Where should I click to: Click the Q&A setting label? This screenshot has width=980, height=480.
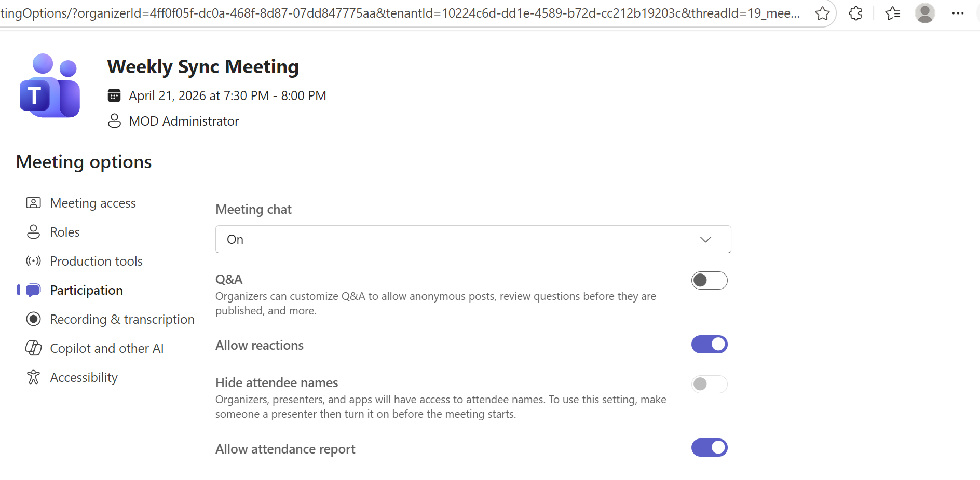click(229, 279)
